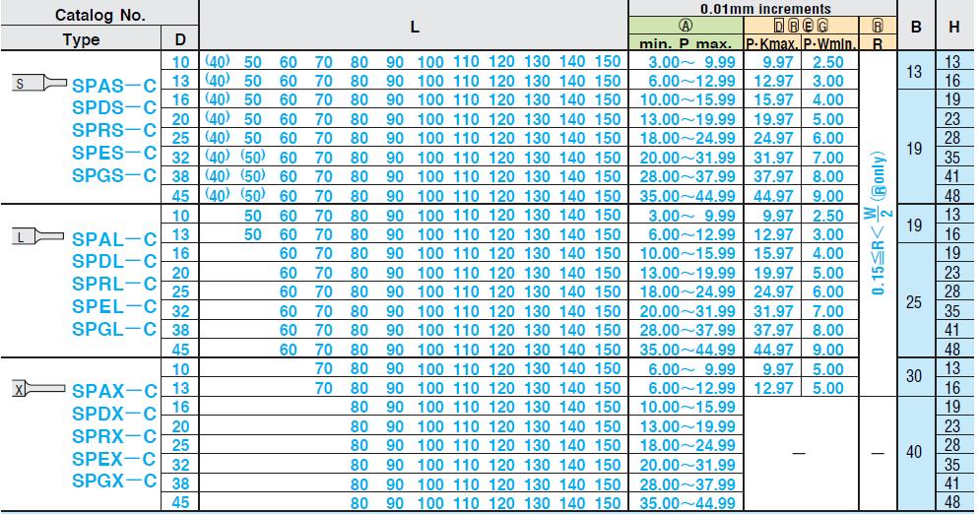This screenshot has height=514, width=980.
Task: Choose the SPES—C type label
Action: click(x=114, y=153)
